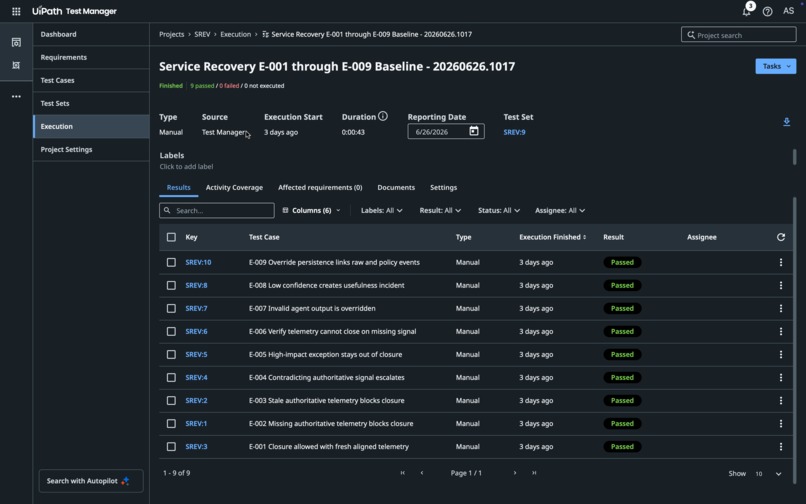The height and width of the screenshot is (504, 806).
Task: Click the SREV breadcrumb link
Action: pyautogui.click(x=202, y=34)
